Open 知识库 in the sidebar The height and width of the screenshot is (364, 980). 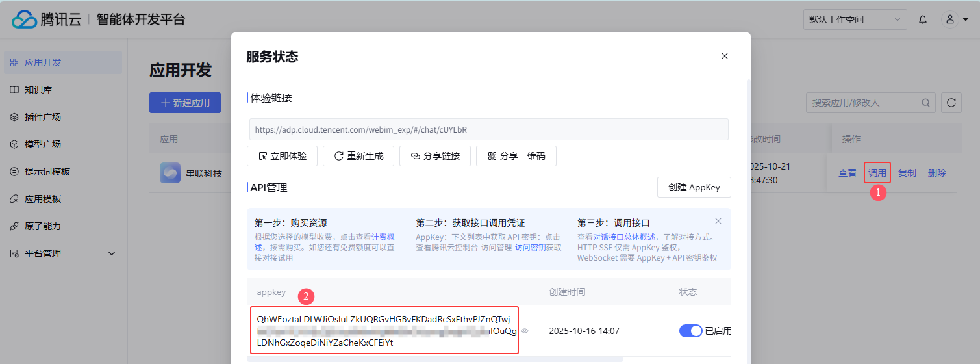(38, 90)
